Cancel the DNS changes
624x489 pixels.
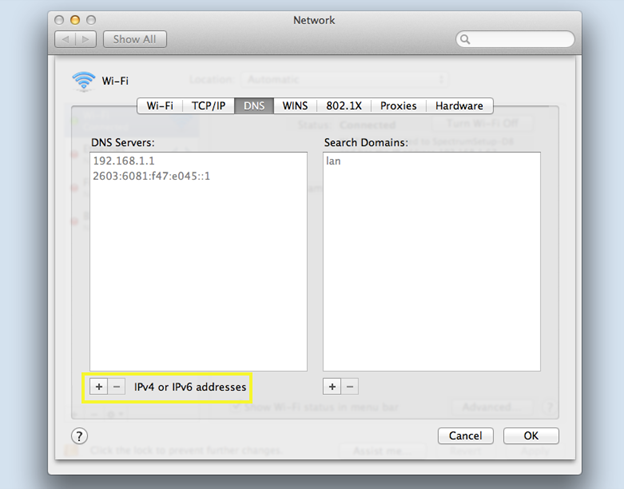coord(466,436)
